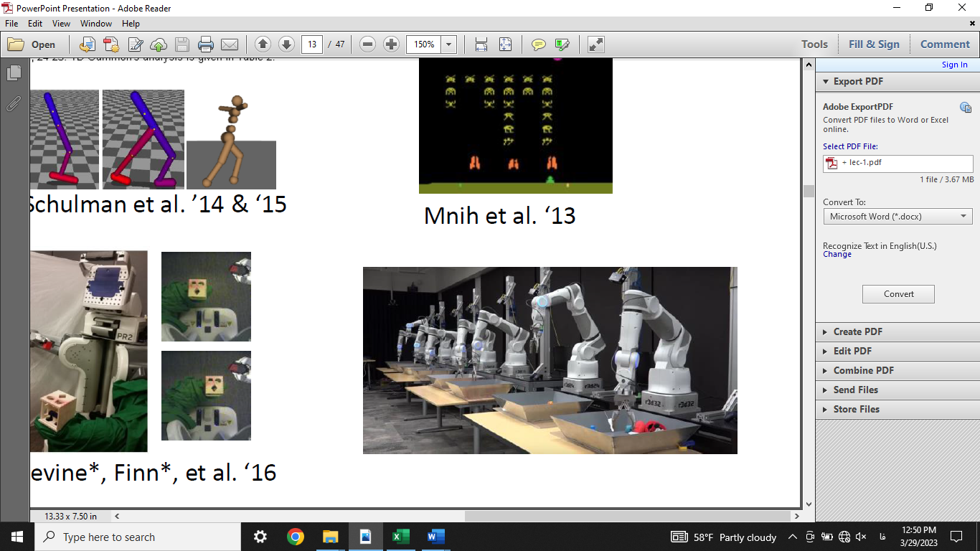Open Settings from the taskbar
Viewport: 980px width, 551px height.
(260, 537)
